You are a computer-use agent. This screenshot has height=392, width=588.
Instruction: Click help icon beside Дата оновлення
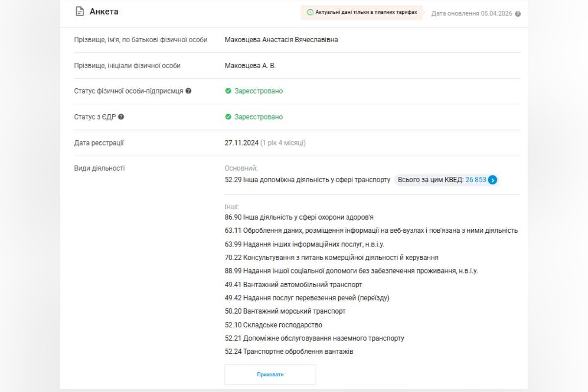pyautogui.click(x=518, y=14)
